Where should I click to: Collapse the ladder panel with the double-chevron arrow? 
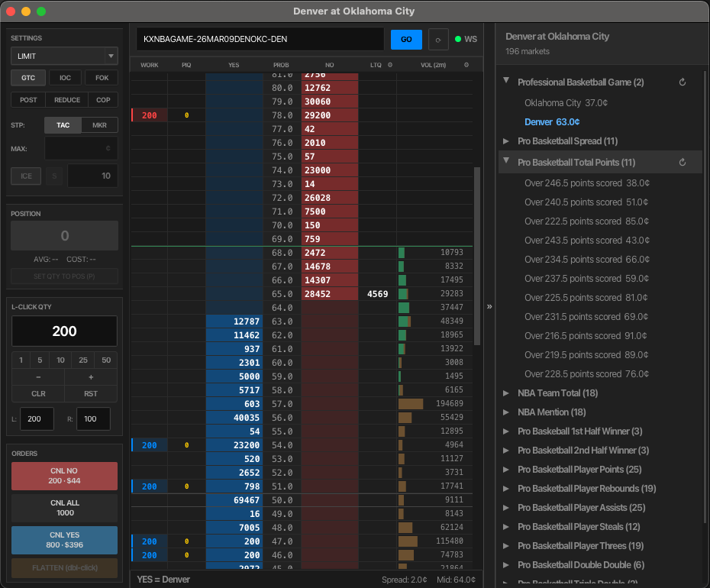click(x=489, y=305)
